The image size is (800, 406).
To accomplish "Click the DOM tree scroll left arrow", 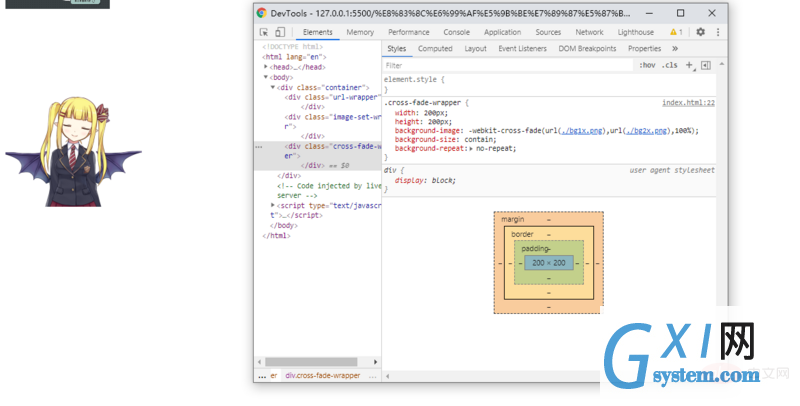I will (259, 362).
